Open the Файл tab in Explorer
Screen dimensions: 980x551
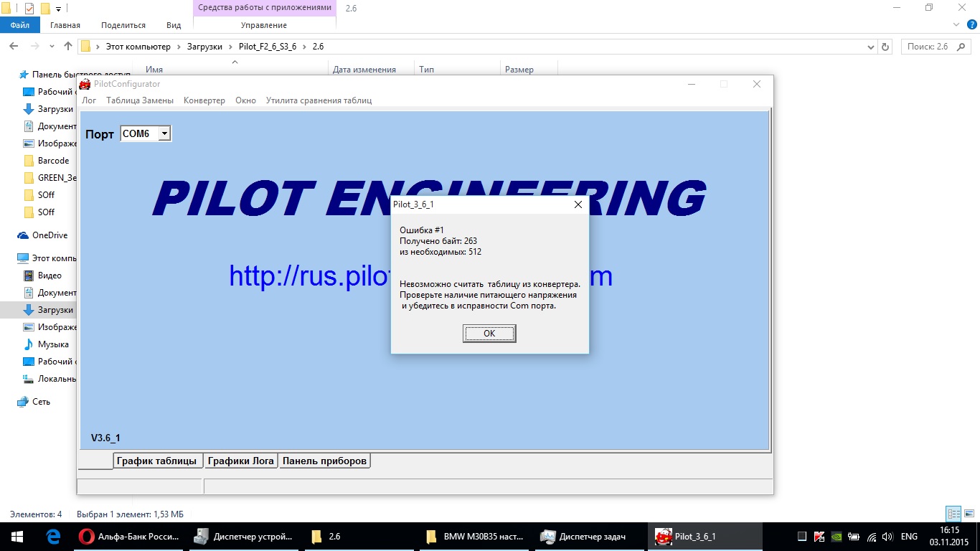20,25
